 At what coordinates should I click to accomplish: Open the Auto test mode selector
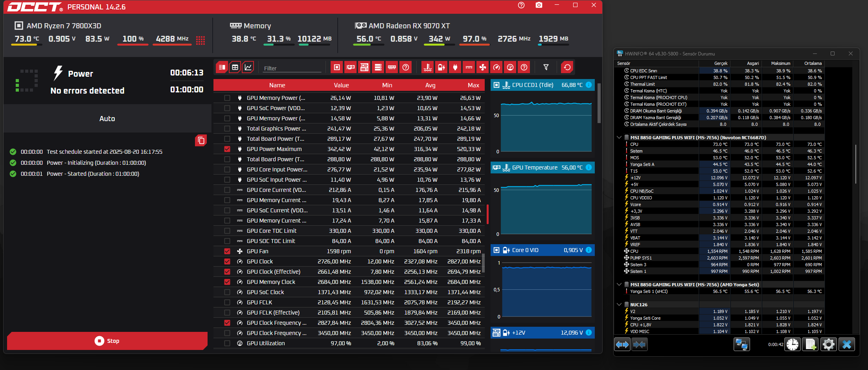pos(107,119)
